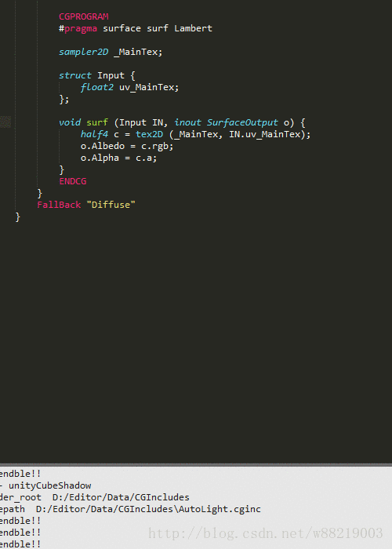Click the "Diffuse" string literal
This screenshot has width=392, height=549.
pyautogui.click(x=111, y=205)
